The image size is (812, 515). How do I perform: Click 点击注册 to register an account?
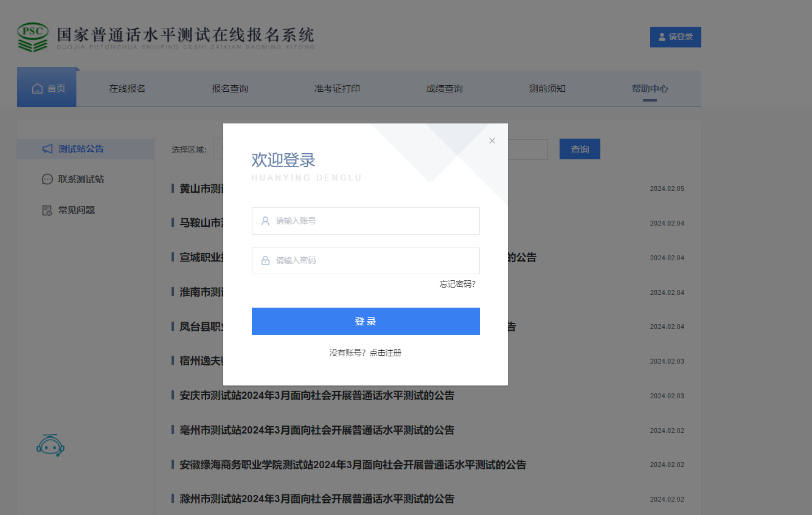(386, 353)
